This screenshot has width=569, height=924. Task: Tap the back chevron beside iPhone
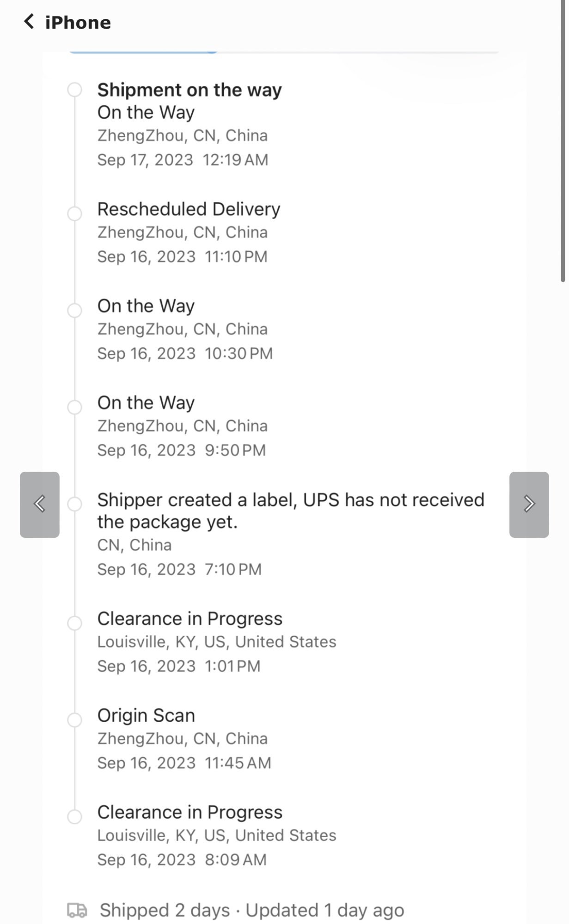pyautogui.click(x=29, y=22)
